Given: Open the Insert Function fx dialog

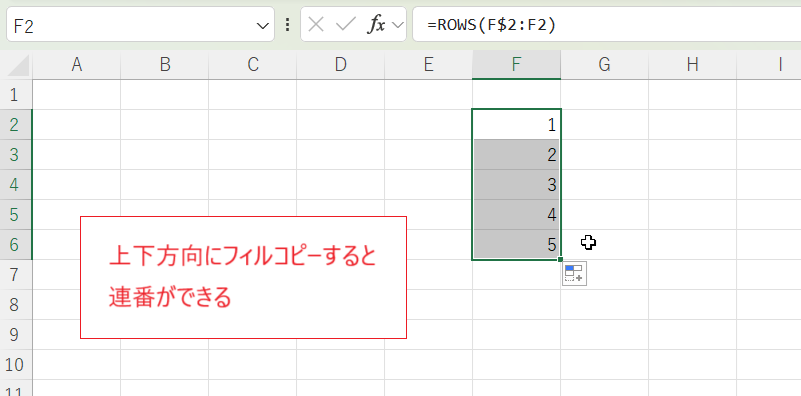Looking at the screenshot, I should (376, 25).
